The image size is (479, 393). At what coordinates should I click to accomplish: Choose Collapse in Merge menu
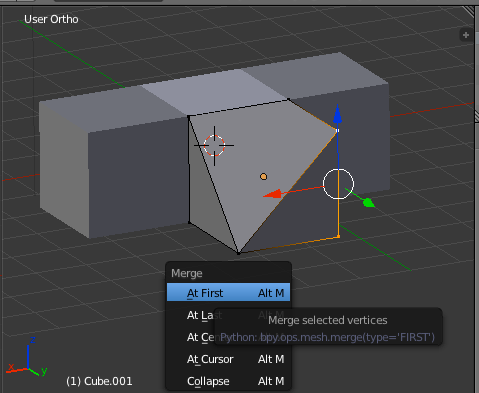coord(228,381)
